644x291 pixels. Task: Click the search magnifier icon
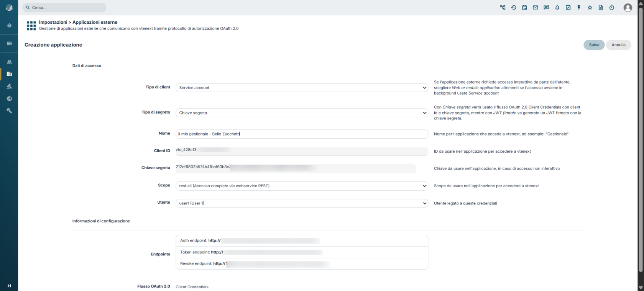click(28, 8)
